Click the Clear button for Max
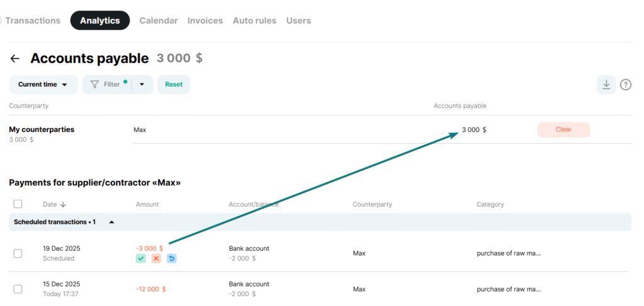 563,129
